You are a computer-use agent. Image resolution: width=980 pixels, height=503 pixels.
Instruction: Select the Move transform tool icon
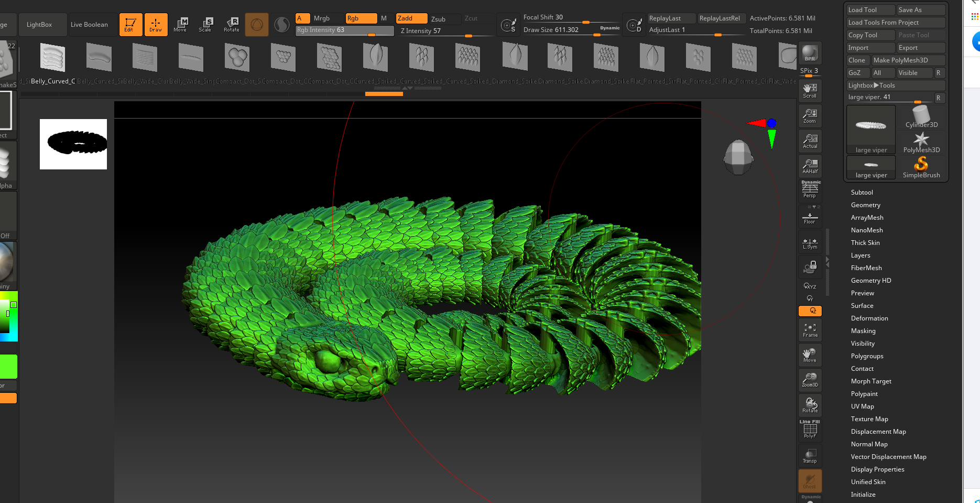(180, 24)
